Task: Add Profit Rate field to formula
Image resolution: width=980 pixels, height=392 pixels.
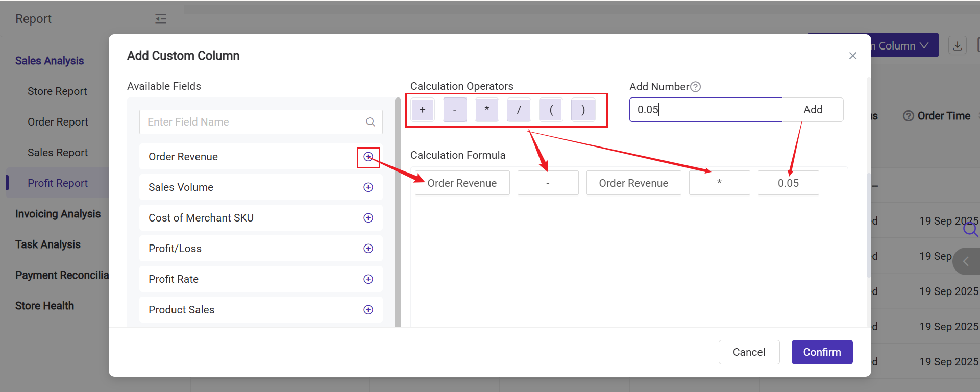Action: pos(368,279)
